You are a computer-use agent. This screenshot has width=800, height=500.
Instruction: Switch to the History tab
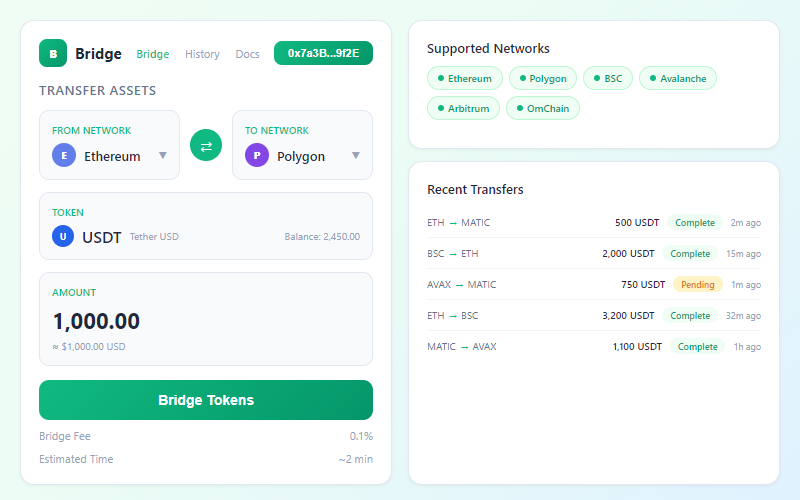point(202,54)
